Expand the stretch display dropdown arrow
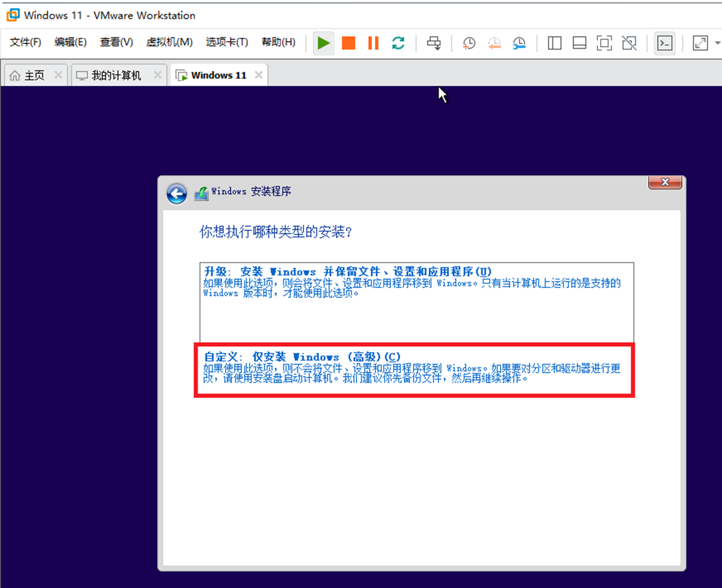This screenshot has height=588, width=722. point(718,43)
